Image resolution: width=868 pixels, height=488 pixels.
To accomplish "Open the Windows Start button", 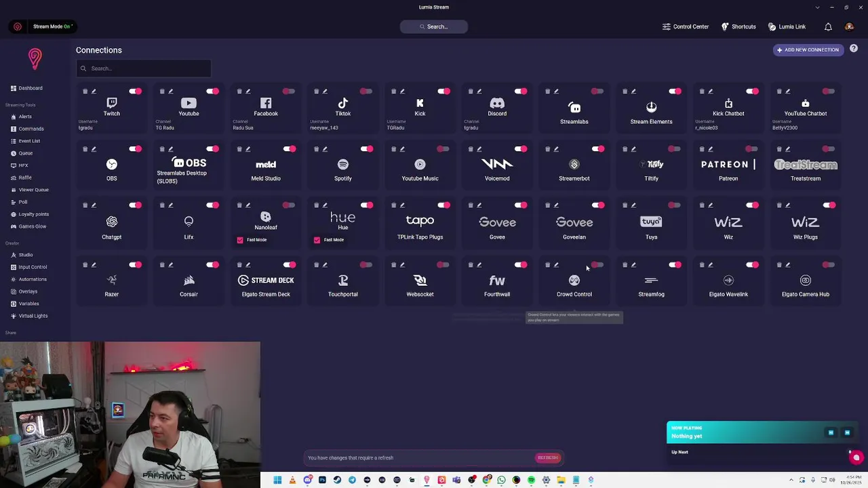I will (277, 480).
